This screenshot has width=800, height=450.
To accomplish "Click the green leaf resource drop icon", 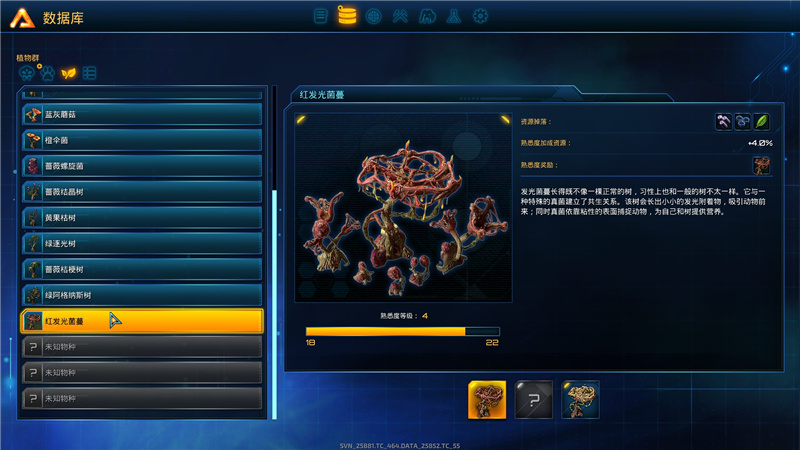I will pyautogui.click(x=761, y=121).
